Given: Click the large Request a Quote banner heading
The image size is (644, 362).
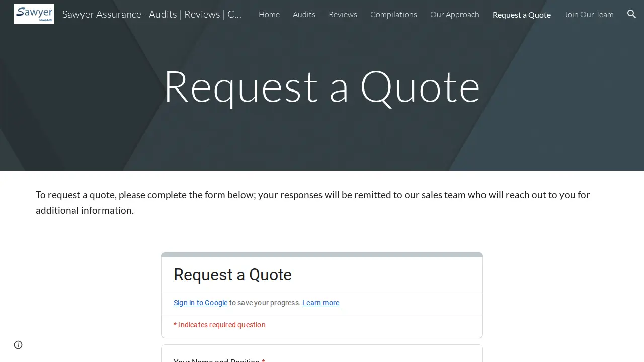Looking at the screenshot, I should click(x=322, y=86).
